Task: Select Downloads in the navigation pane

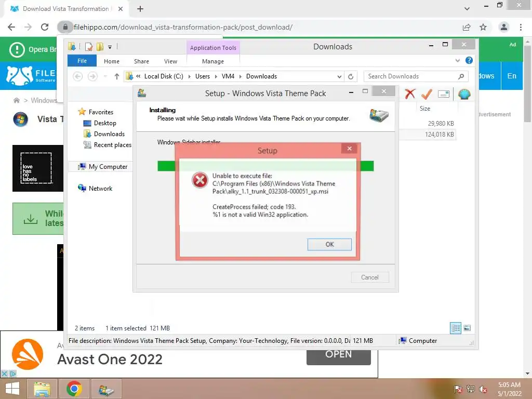Action: pos(109,134)
